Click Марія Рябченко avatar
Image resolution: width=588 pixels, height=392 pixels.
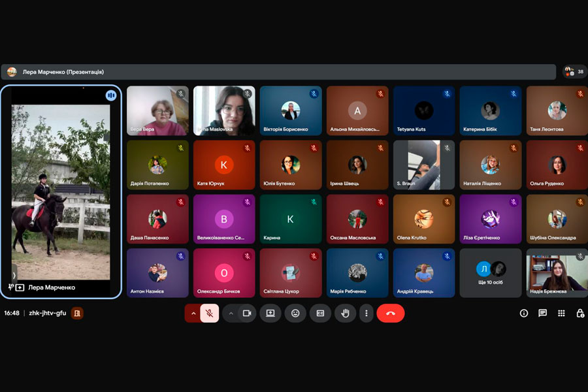pos(357,272)
